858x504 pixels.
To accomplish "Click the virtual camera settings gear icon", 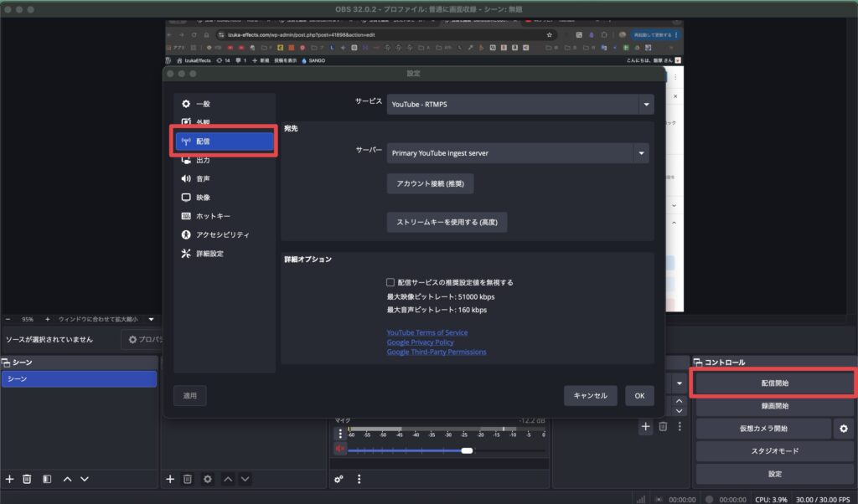I will point(844,429).
